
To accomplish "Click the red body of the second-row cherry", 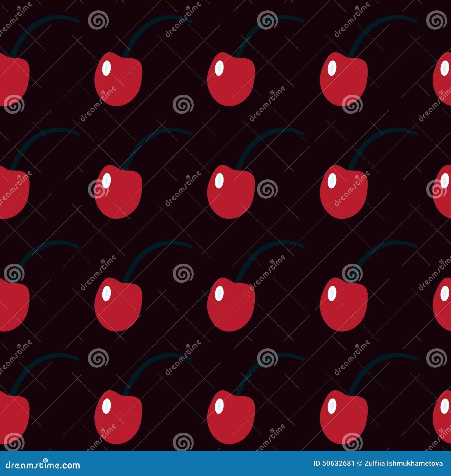I will 121,197.
